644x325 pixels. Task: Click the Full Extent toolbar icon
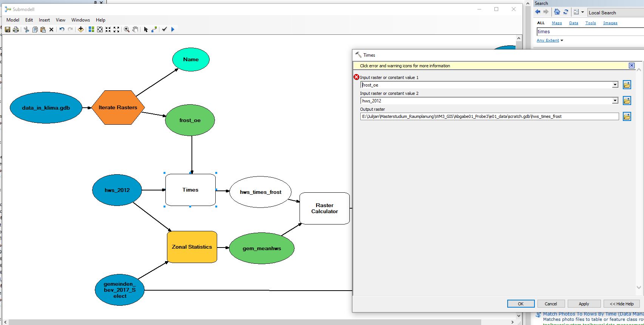pos(100,29)
